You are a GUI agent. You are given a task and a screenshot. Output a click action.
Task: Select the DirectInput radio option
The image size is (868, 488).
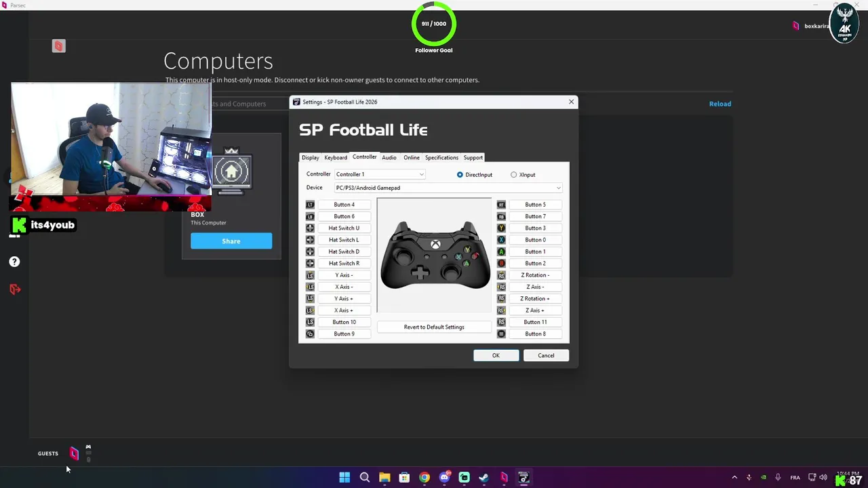click(x=475, y=175)
